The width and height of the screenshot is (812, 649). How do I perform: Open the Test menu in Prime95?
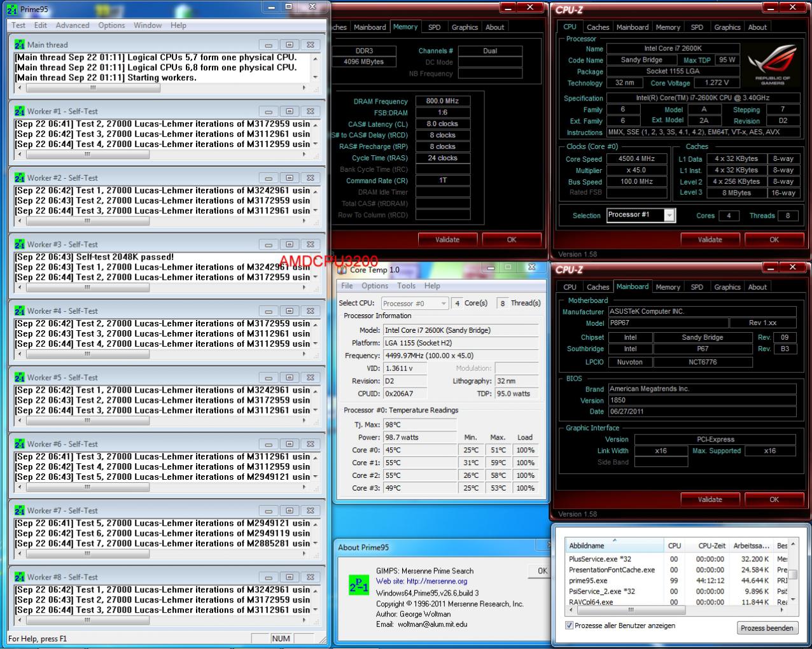click(x=18, y=25)
